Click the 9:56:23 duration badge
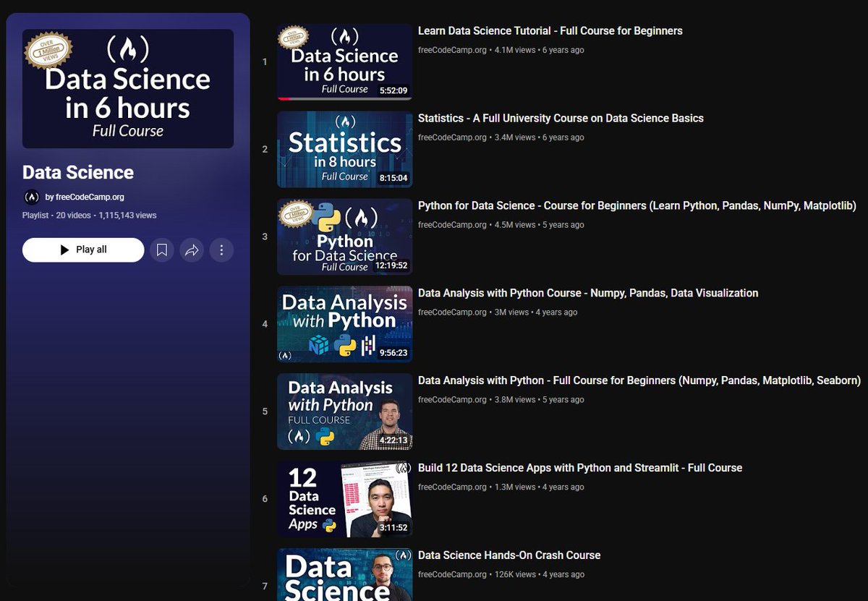This screenshot has width=868, height=601. (x=393, y=353)
